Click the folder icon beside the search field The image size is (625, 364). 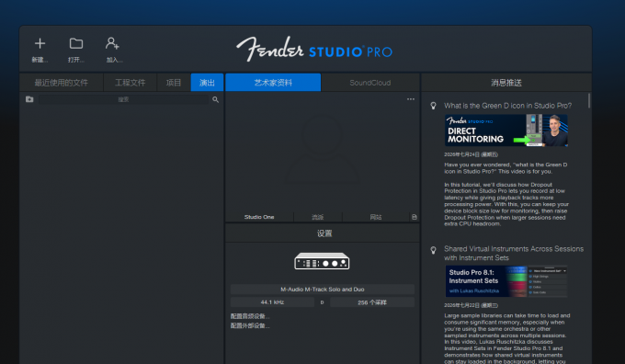click(x=29, y=99)
